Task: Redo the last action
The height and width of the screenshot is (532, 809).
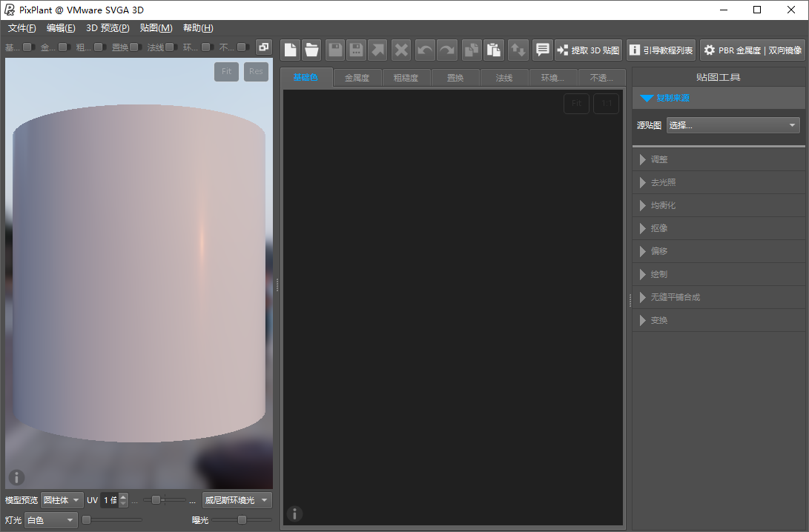Action: [447, 50]
